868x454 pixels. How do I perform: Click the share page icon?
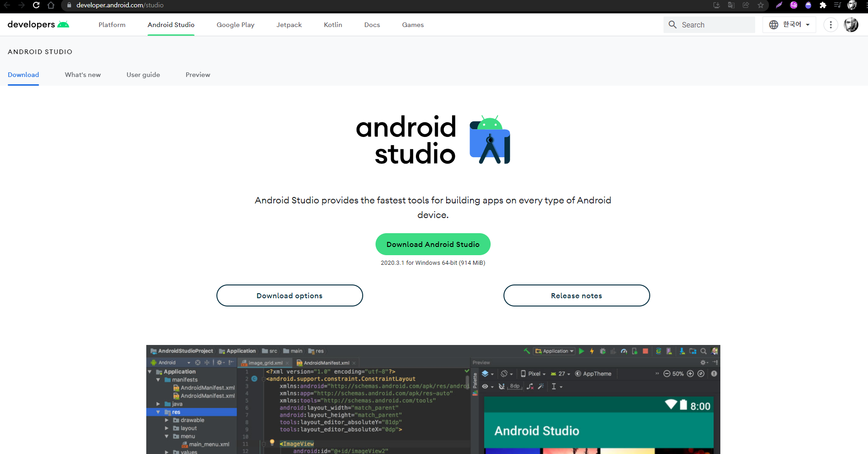tap(746, 5)
